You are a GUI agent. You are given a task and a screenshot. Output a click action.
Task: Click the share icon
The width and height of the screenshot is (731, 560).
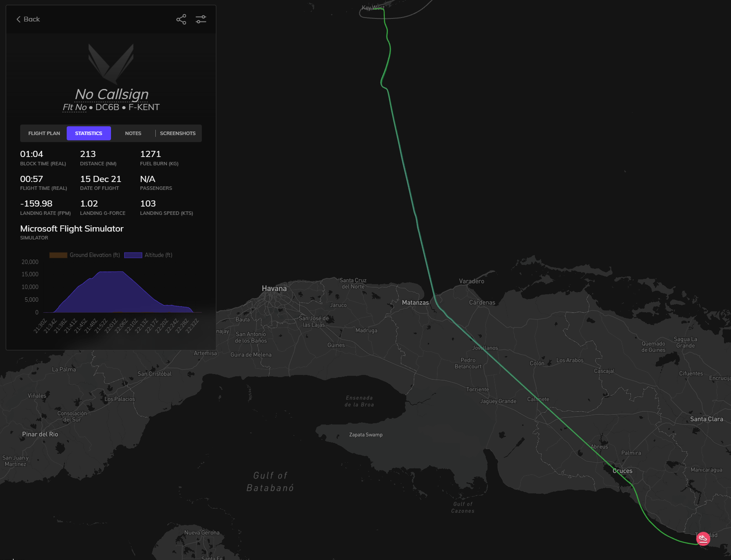point(181,19)
